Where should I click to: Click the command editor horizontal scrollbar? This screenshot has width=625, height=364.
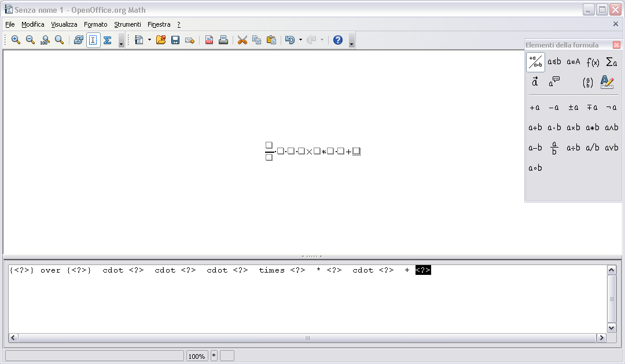pyautogui.click(x=307, y=338)
